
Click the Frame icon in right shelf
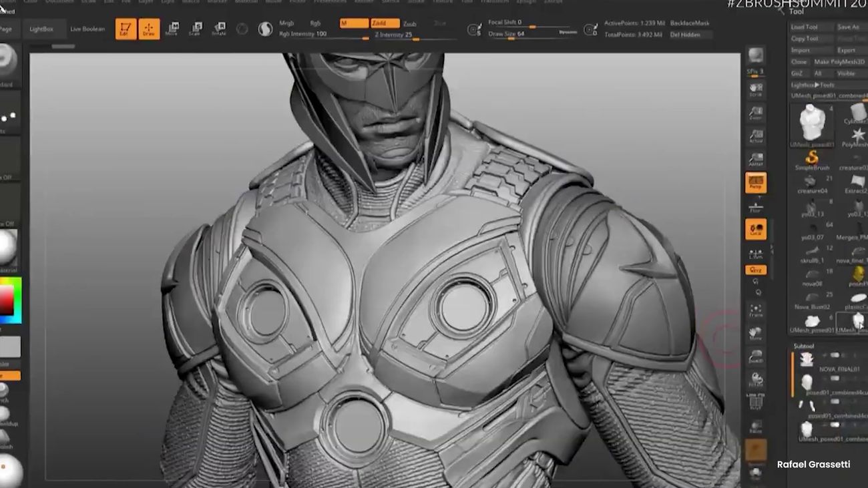[756, 310]
